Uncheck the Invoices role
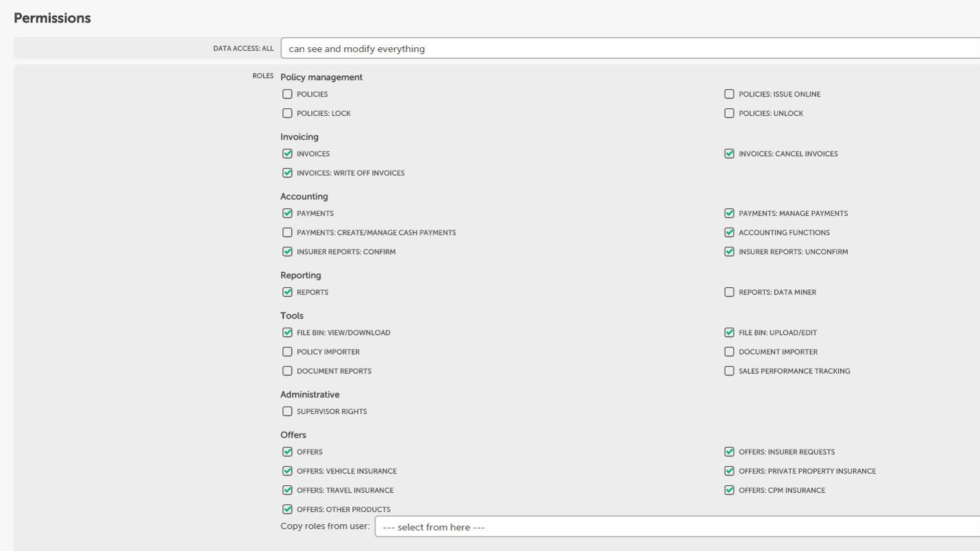 point(287,154)
